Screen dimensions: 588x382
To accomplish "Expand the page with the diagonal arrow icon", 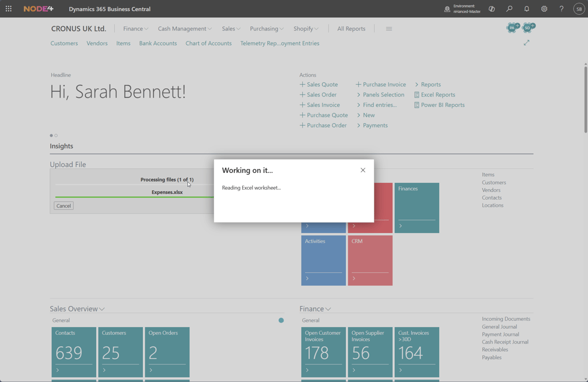I will pos(527,43).
